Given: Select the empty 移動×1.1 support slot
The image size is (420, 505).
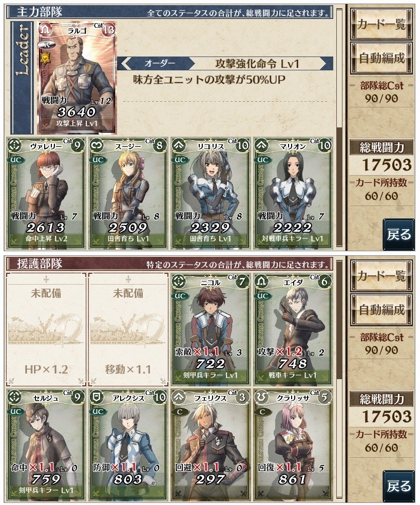Looking at the screenshot, I should (x=128, y=329).
